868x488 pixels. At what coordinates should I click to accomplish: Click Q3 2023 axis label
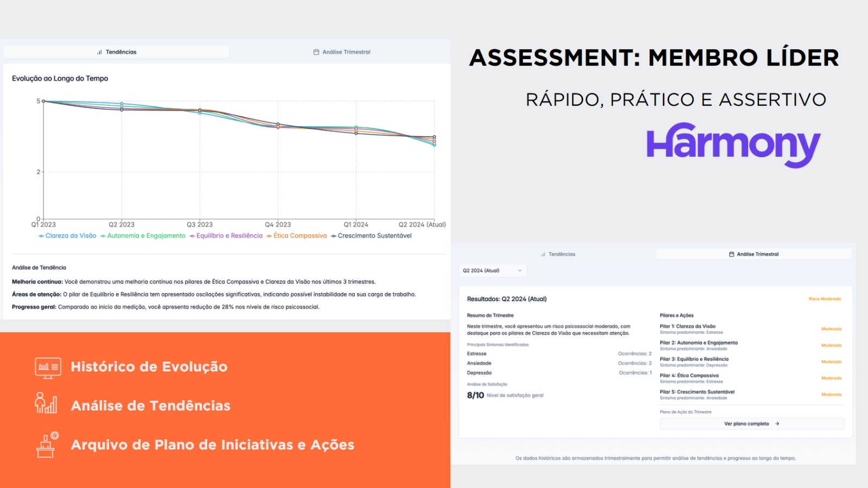pos(200,224)
